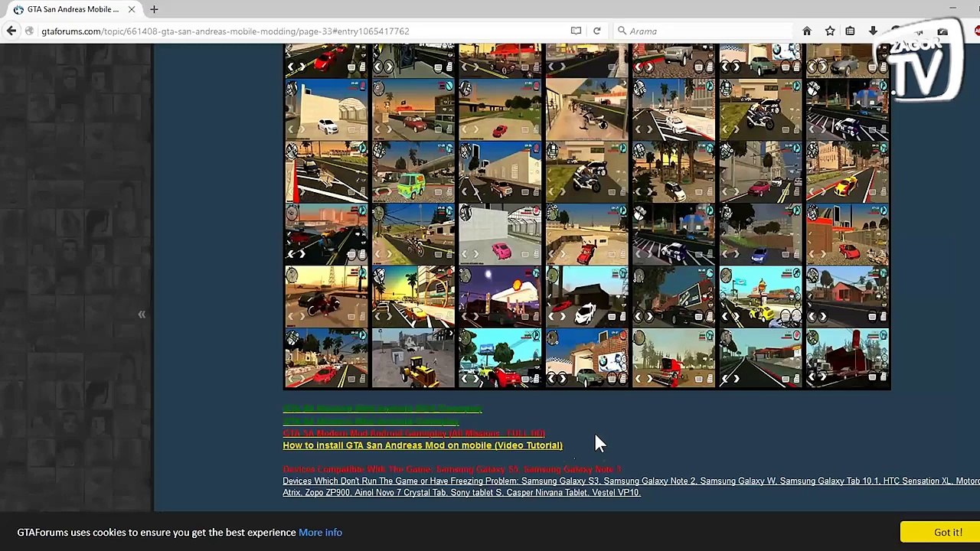Image resolution: width=980 pixels, height=551 pixels.
Task: Open the More info cookie link
Action: [320, 533]
